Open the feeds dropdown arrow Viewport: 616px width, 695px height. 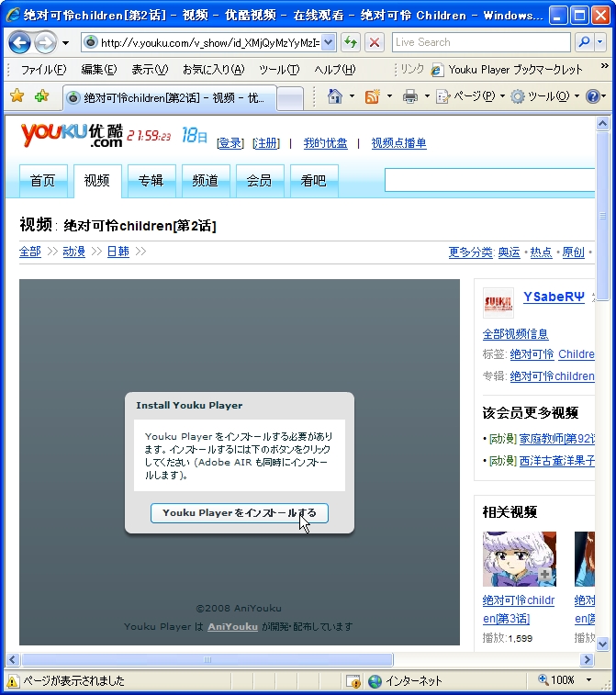[x=389, y=95]
